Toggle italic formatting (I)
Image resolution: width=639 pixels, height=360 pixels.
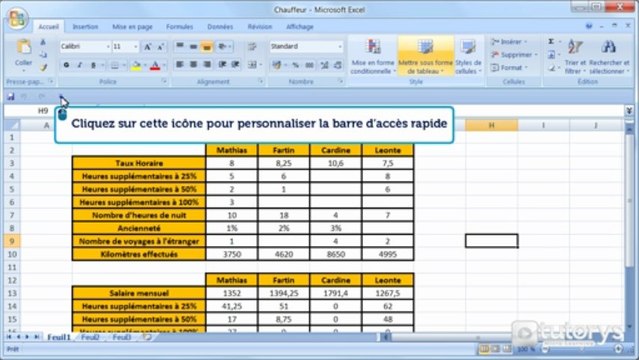click(x=80, y=65)
